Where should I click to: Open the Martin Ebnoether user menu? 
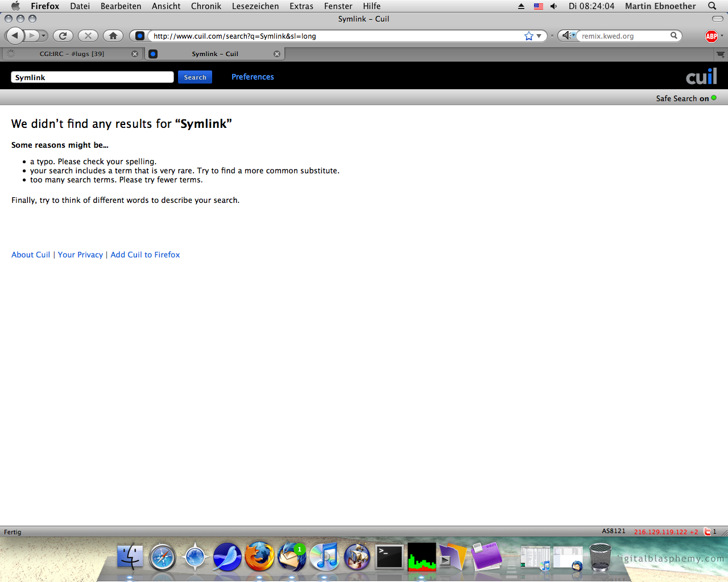pos(660,6)
